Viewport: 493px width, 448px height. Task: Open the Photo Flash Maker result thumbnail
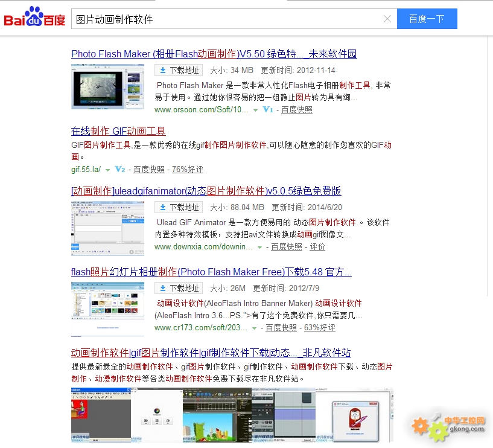107,86
